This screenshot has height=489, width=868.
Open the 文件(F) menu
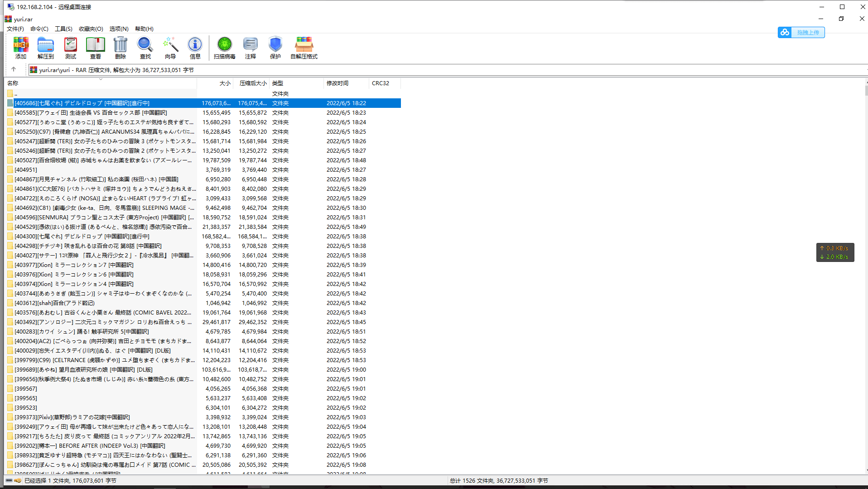coord(15,29)
